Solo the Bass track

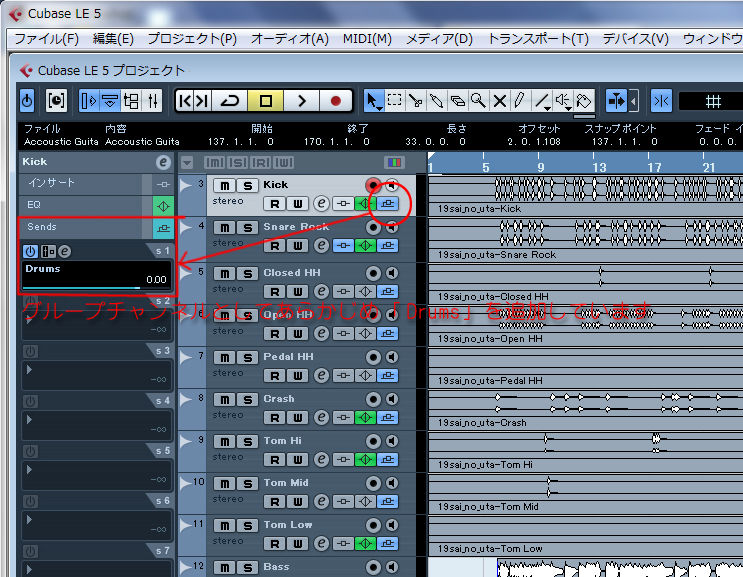tap(247, 568)
